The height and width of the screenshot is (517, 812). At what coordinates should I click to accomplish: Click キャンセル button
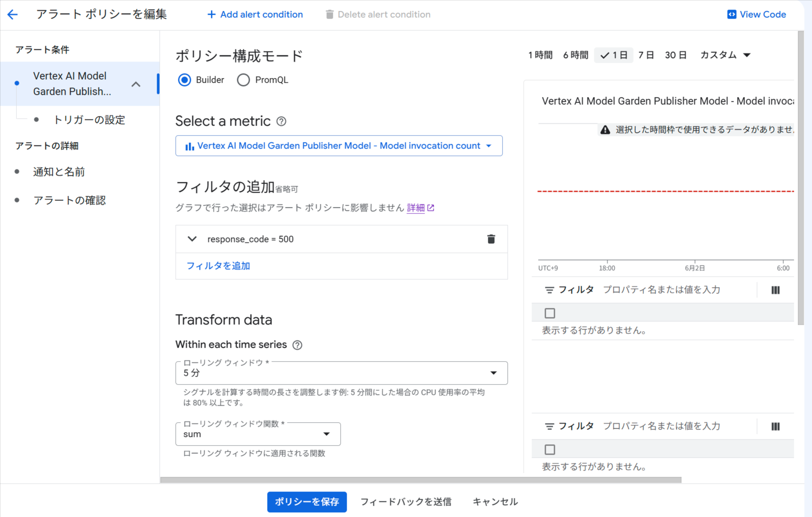495,502
